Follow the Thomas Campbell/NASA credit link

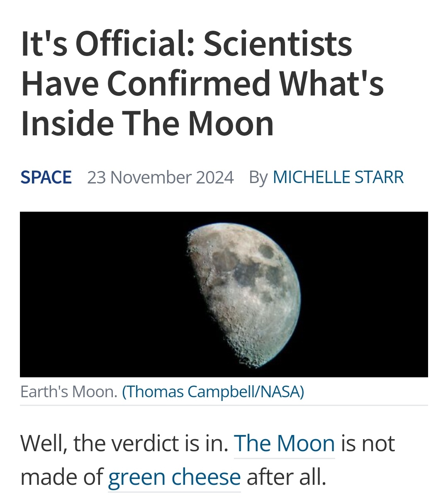click(x=213, y=392)
